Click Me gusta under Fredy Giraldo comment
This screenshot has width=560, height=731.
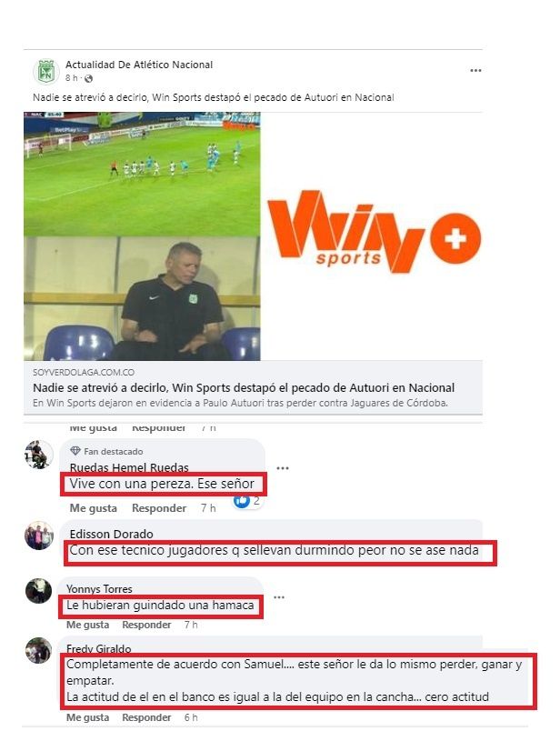click(x=87, y=717)
